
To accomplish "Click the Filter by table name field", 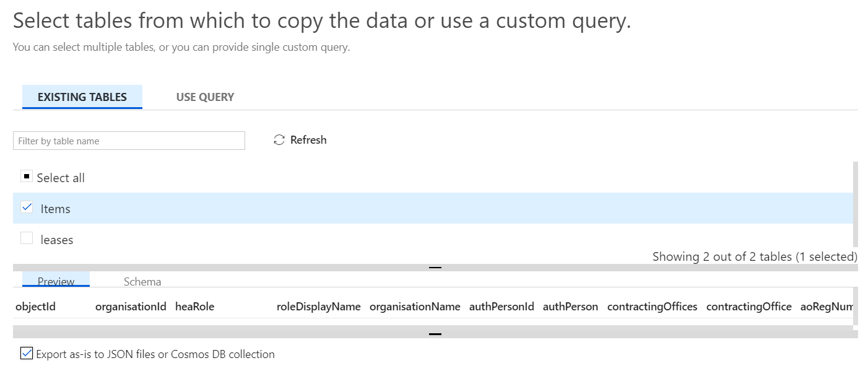I will [129, 141].
